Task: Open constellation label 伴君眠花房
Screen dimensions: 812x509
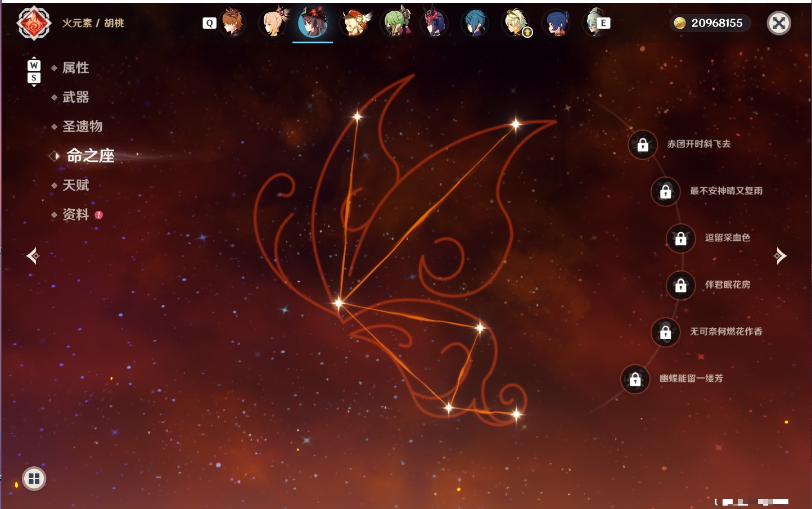Action: (728, 284)
